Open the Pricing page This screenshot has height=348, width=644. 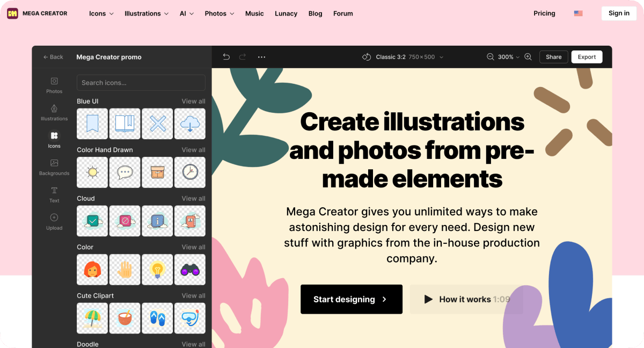point(544,13)
